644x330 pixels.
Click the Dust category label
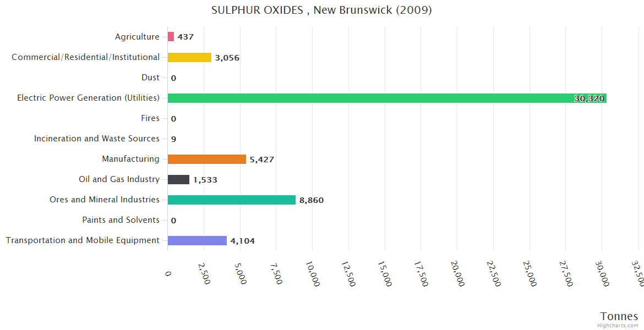[x=150, y=78]
